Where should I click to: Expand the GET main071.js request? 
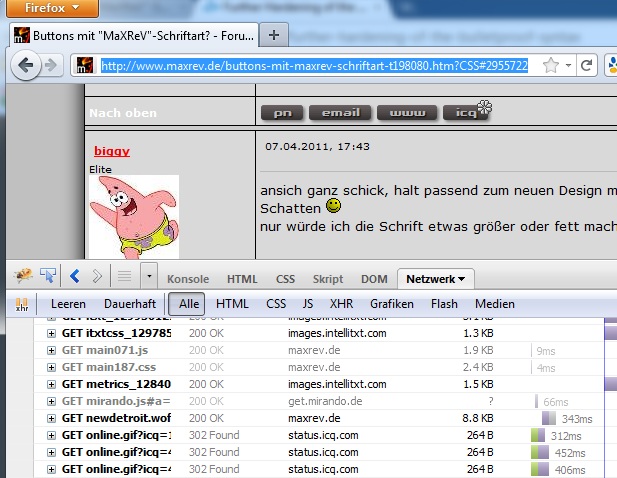[52, 351]
